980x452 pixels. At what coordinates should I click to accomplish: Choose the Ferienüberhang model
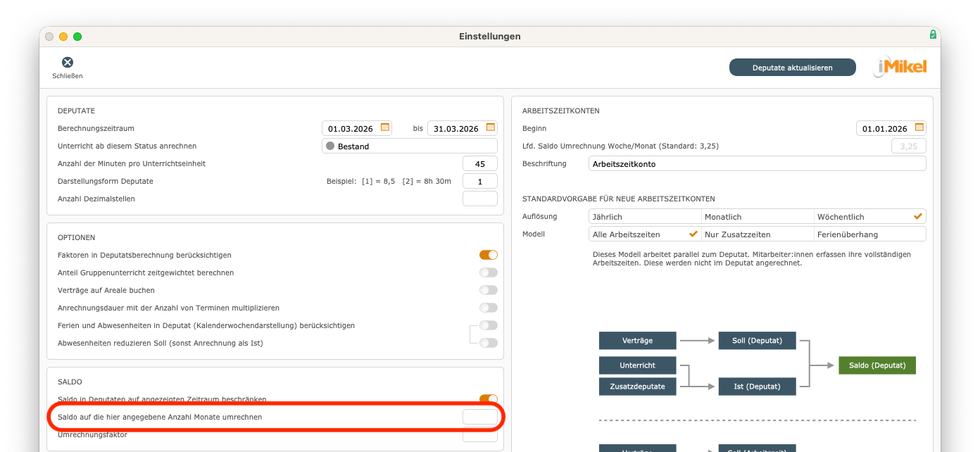tap(869, 234)
